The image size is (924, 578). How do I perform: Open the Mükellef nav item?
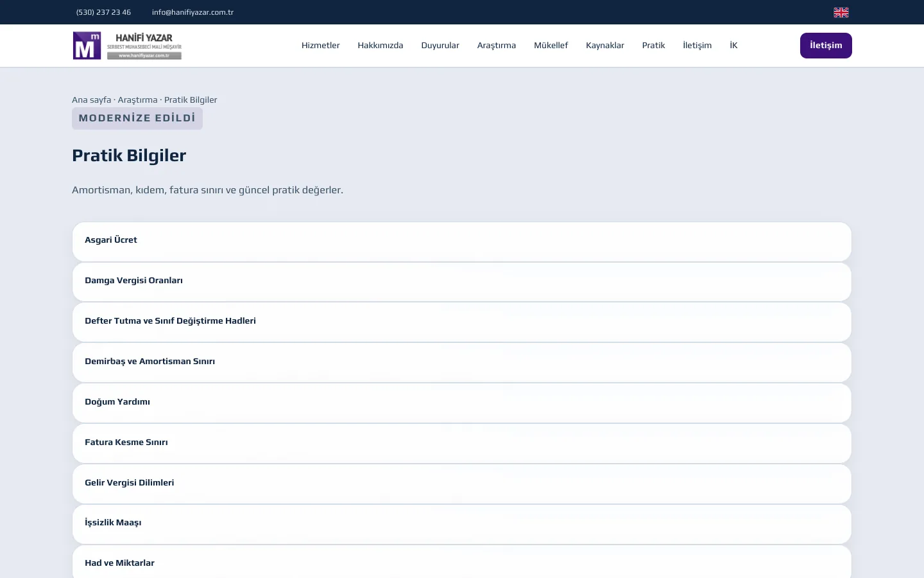(551, 46)
